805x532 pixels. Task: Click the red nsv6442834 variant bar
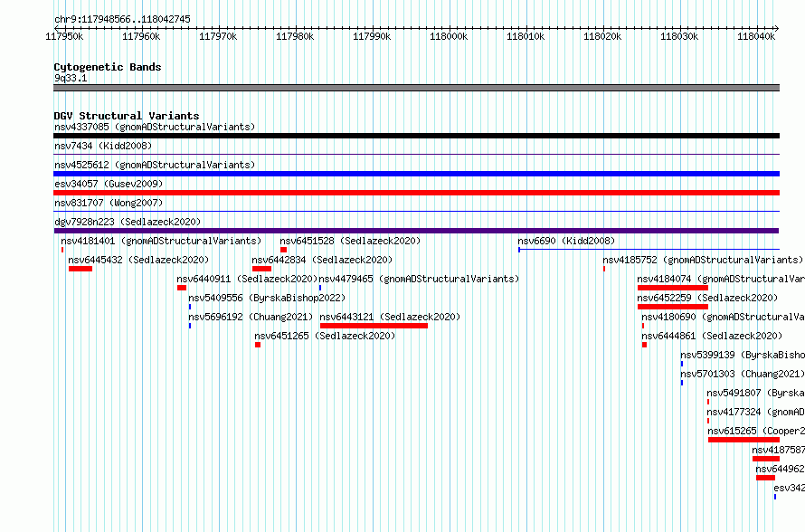tap(261, 269)
